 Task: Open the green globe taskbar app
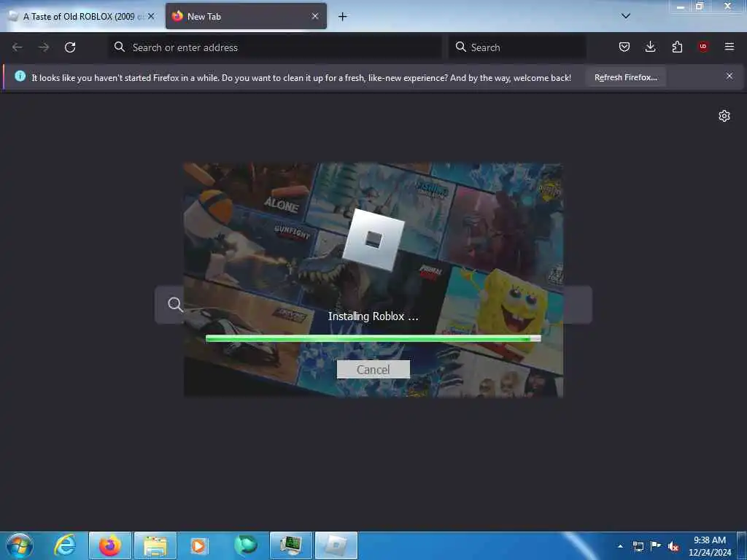(245, 545)
